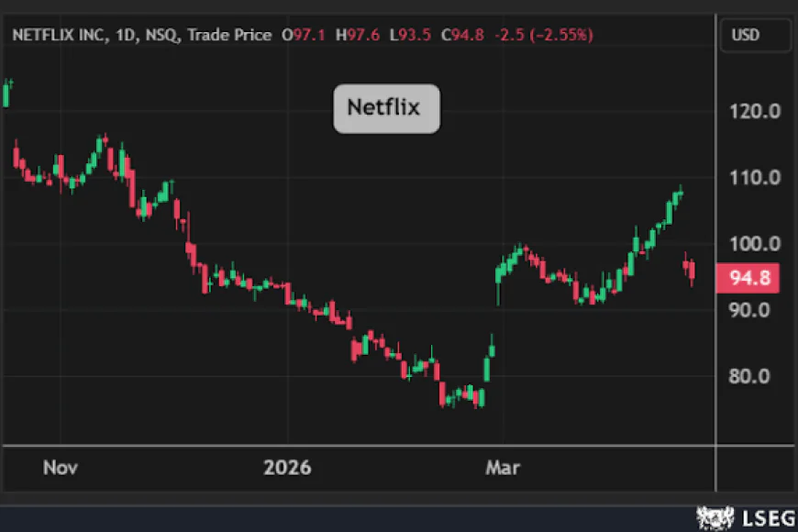Click the NETFLIX INC symbol name
This screenshot has width=798, height=532.
(x=60, y=35)
